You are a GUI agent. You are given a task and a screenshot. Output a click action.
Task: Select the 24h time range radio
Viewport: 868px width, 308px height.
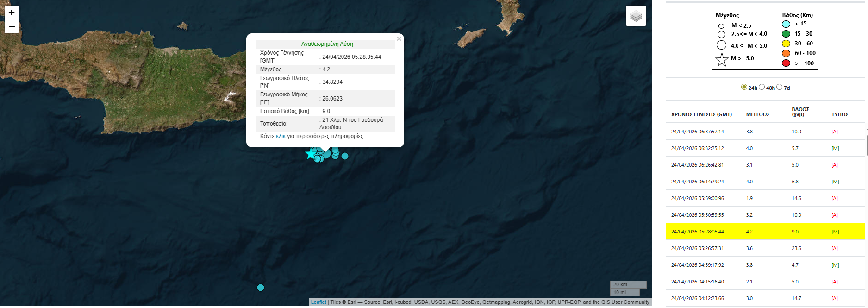coord(744,87)
